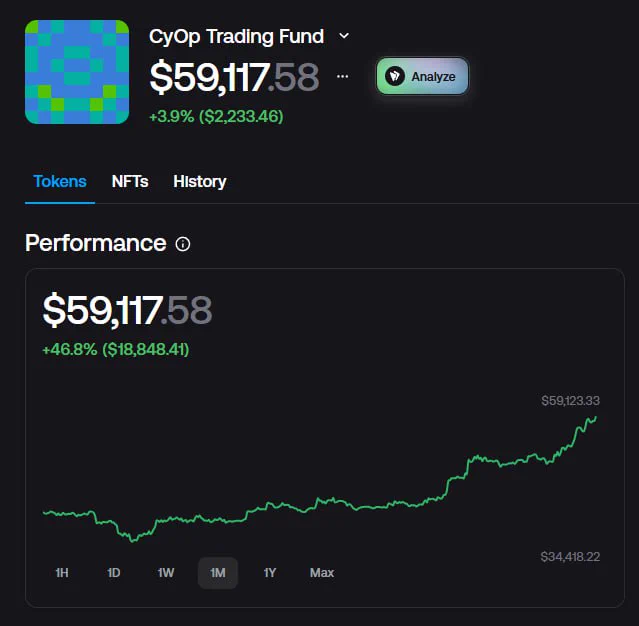Click the Analyze button
The width and height of the screenshot is (639, 626).
pyautogui.click(x=422, y=76)
